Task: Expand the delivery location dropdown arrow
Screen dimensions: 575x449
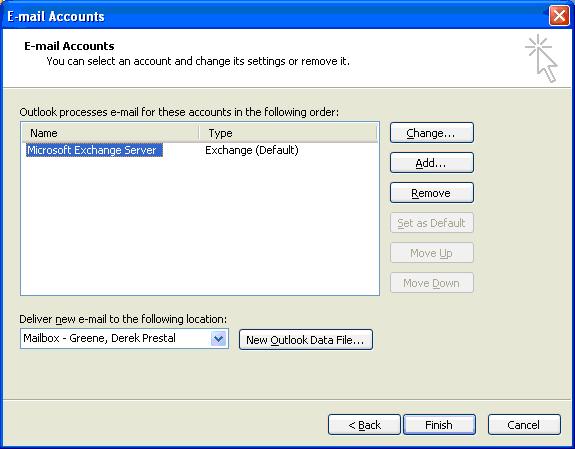Action: coord(219,338)
